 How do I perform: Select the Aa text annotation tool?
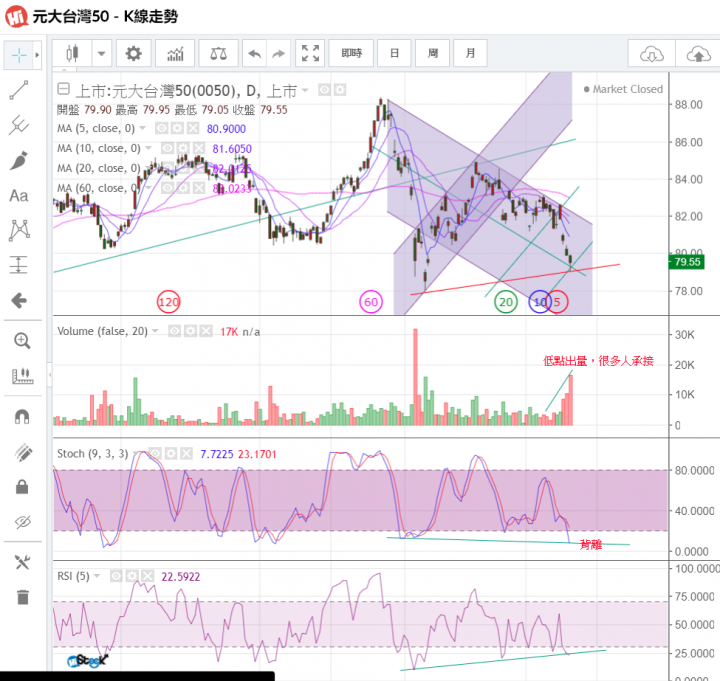18,196
